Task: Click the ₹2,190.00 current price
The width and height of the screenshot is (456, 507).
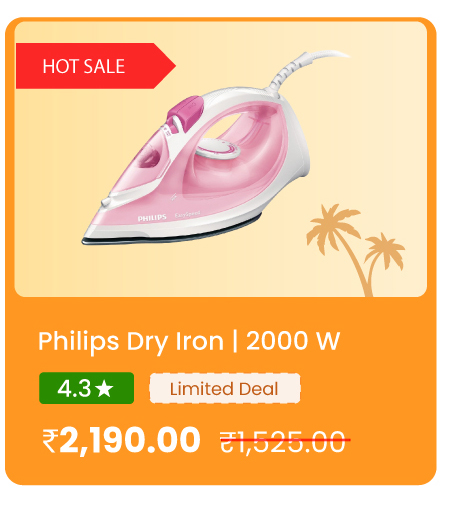Action: (x=121, y=441)
